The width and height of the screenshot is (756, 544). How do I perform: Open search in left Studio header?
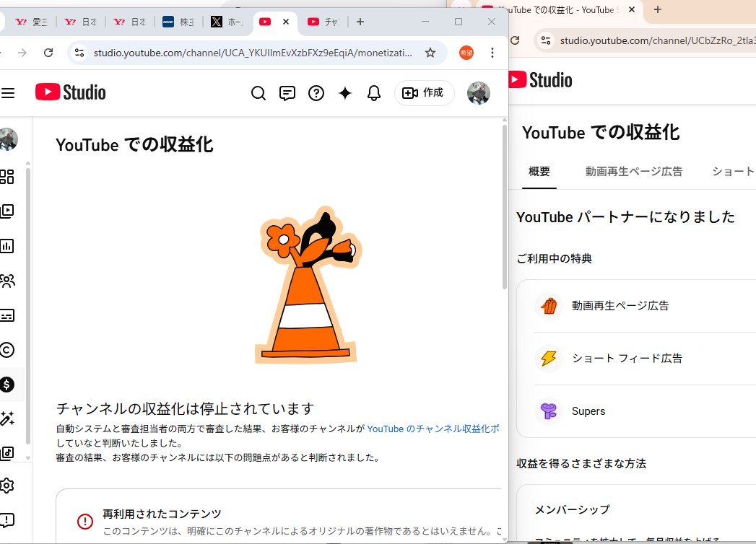pos(258,93)
